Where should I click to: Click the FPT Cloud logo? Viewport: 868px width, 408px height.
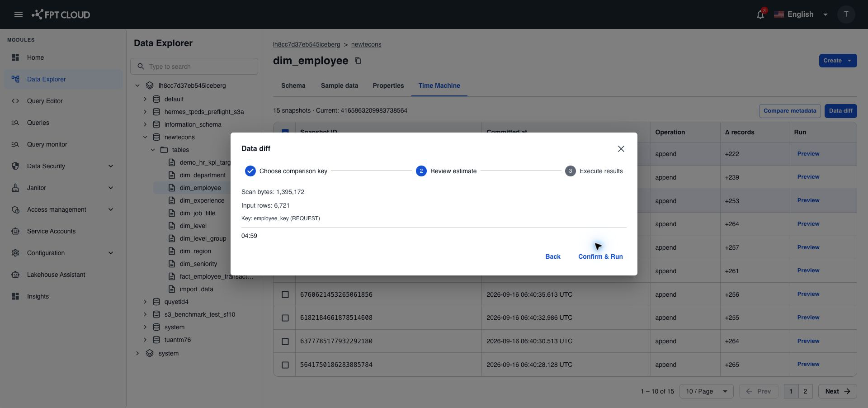pyautogui.click(x=61, y=14)
